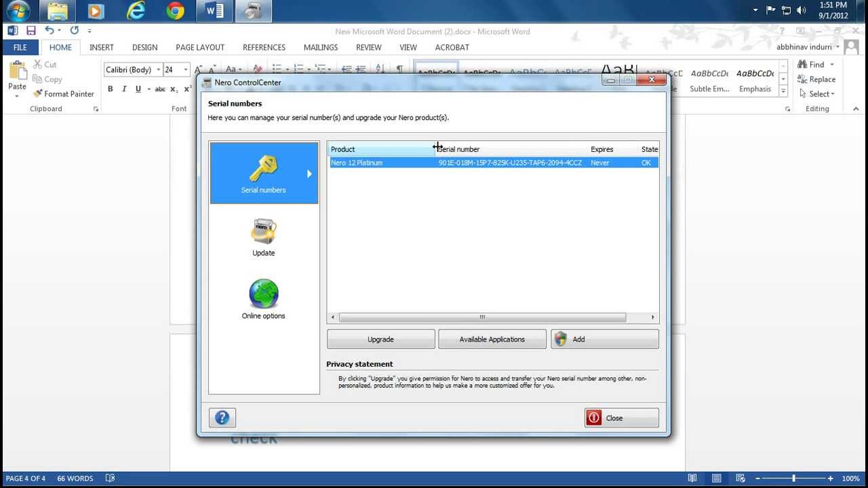Click the Undo icon in Word
Viewport: 868px width, 488px height.
[49, 30]
